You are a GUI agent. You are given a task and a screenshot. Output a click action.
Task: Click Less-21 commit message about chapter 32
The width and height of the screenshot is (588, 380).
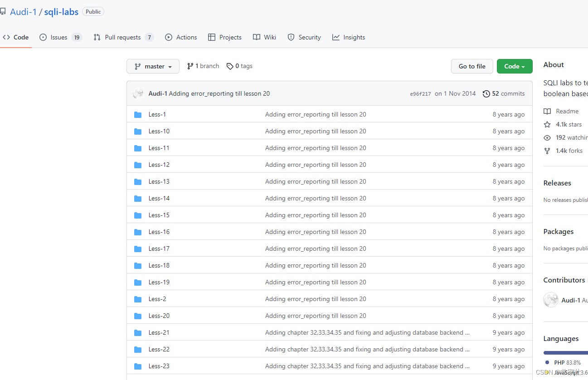[x=367, y=333]
